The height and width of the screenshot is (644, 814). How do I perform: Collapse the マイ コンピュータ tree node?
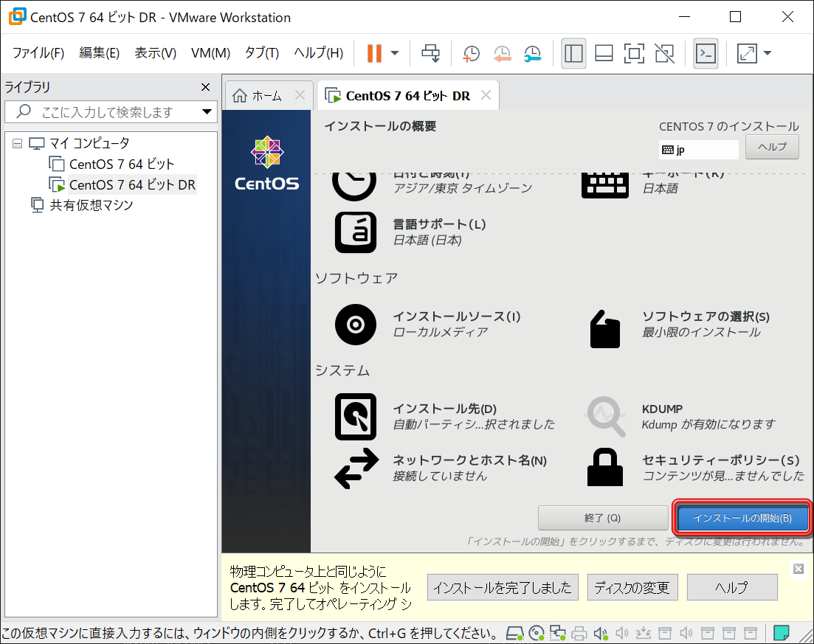17,143
